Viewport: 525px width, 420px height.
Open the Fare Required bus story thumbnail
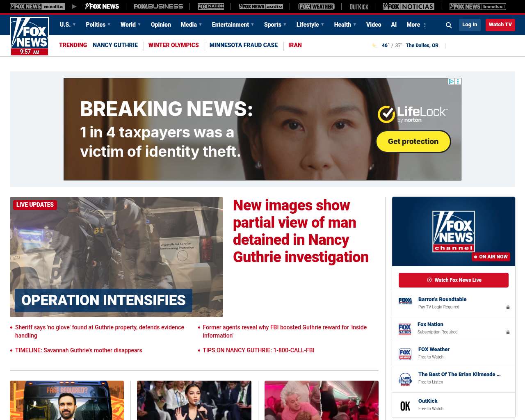[x=67, y=400]
